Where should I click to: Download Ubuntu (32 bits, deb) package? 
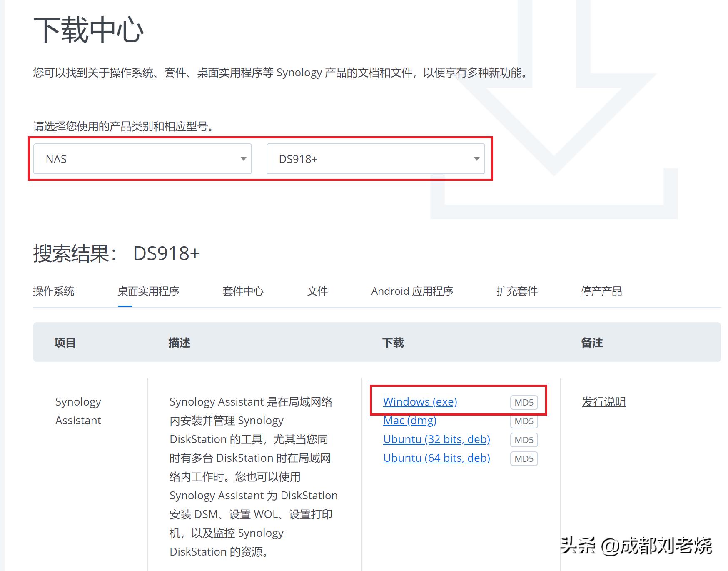(436, 439)
